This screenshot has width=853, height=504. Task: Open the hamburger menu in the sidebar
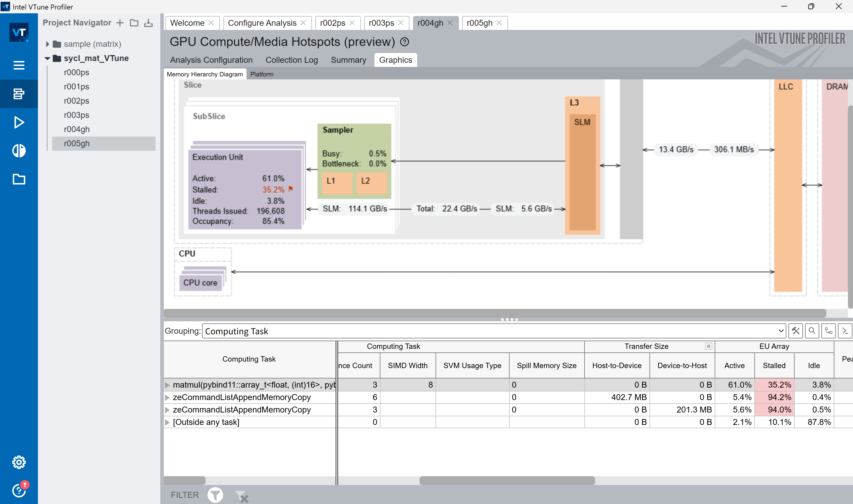(19, 65)
